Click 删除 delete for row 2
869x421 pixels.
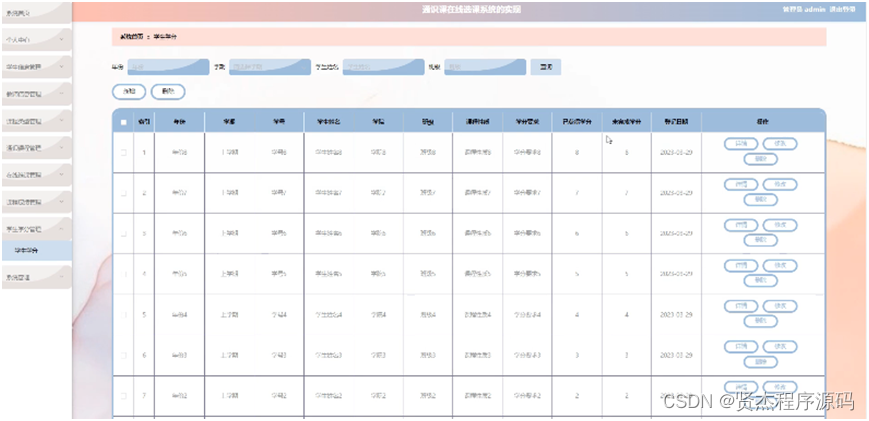point(760,200)
